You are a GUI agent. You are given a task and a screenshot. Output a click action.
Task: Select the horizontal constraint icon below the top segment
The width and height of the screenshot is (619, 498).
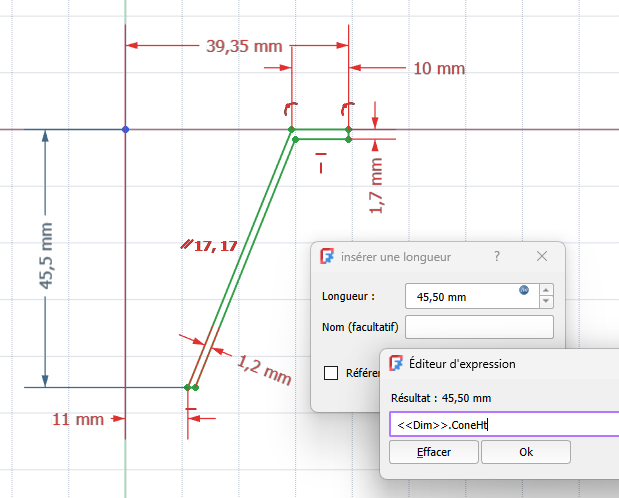click(321, 162)
